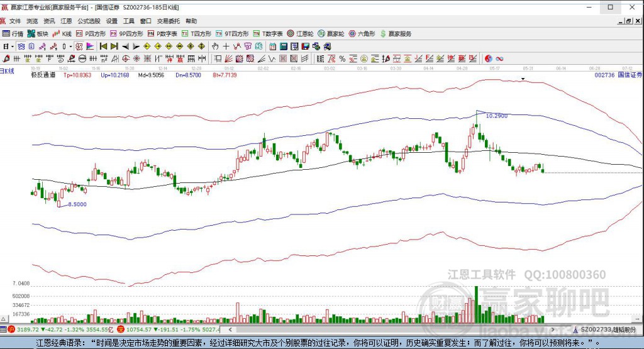Open the 帮助 menu

pyautogui.click(x=191, y=21)
